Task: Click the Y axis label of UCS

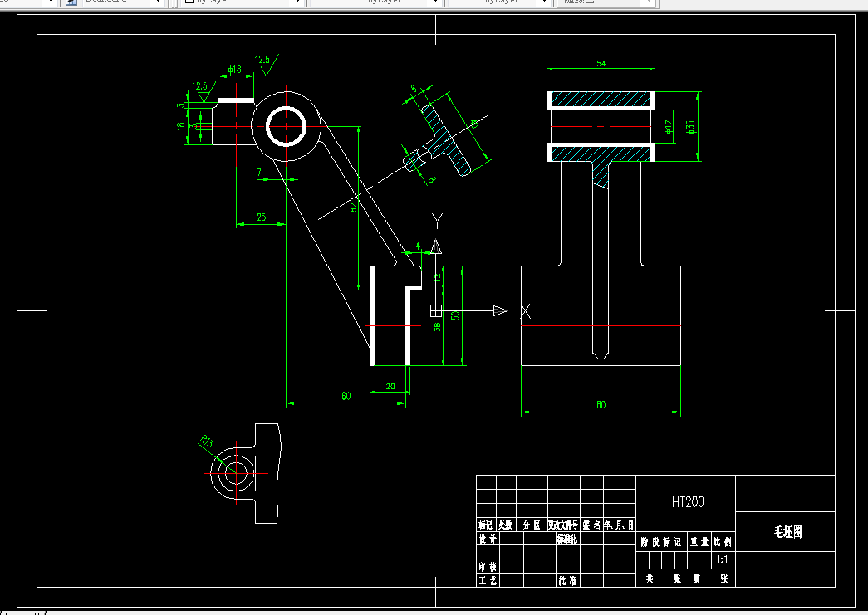Action: 437,221
